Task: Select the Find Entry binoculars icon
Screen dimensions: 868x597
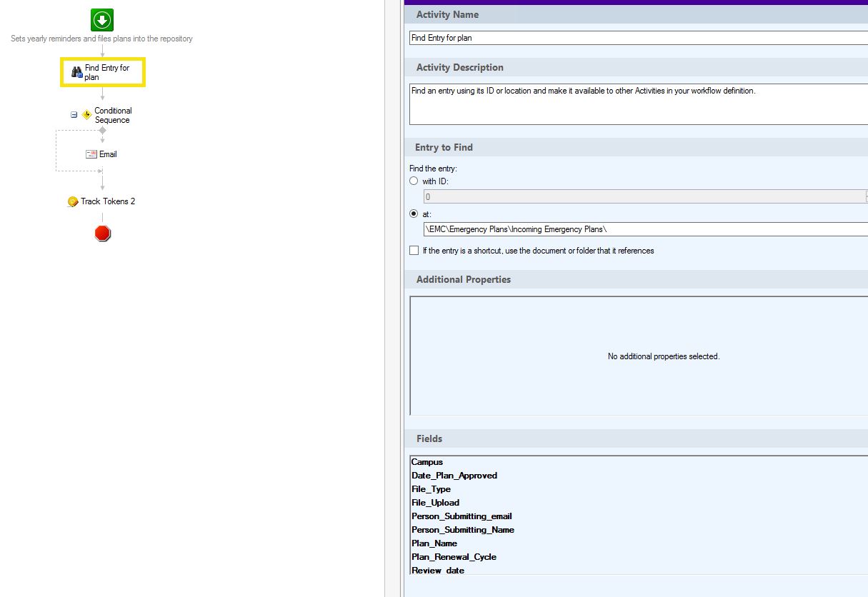Action: point(77,72)
